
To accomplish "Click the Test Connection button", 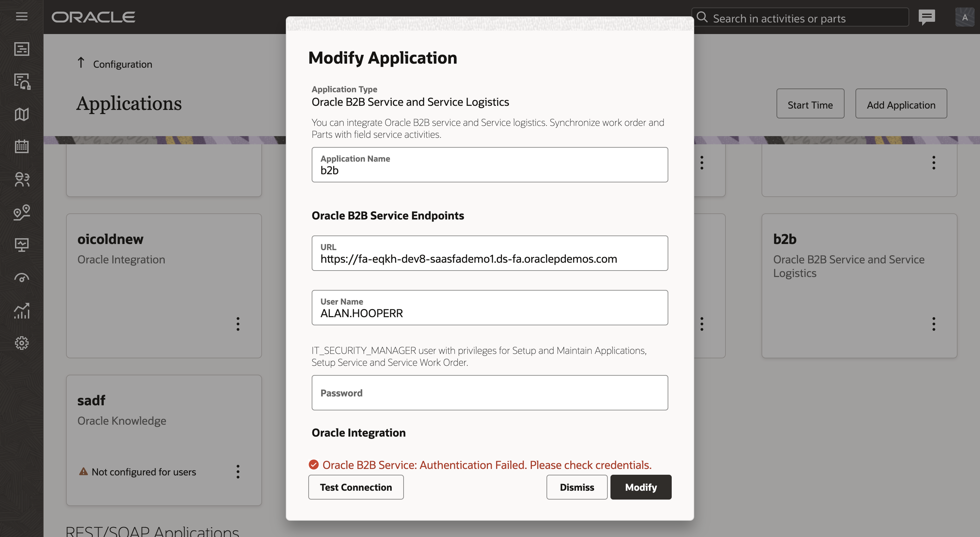I will [356, 487].
